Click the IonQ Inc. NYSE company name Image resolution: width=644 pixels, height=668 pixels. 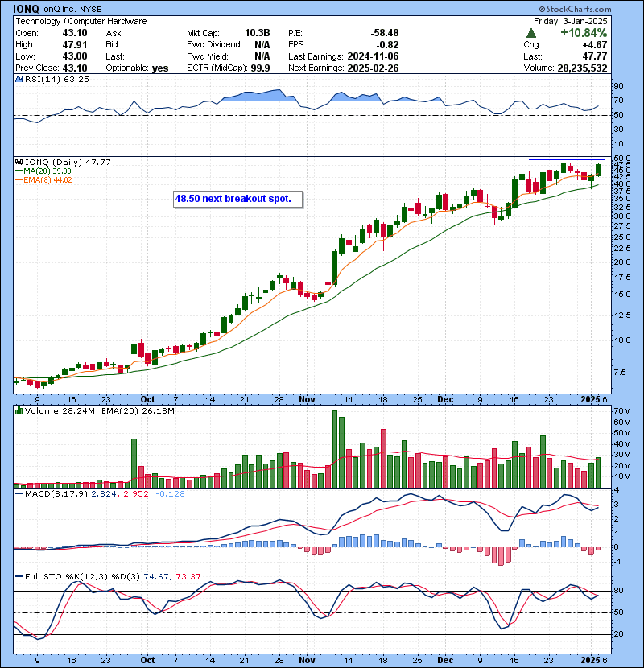(x=72, y=10)
